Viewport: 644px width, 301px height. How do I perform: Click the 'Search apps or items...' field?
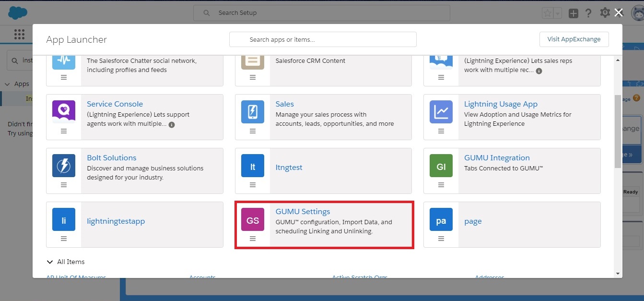323,39
